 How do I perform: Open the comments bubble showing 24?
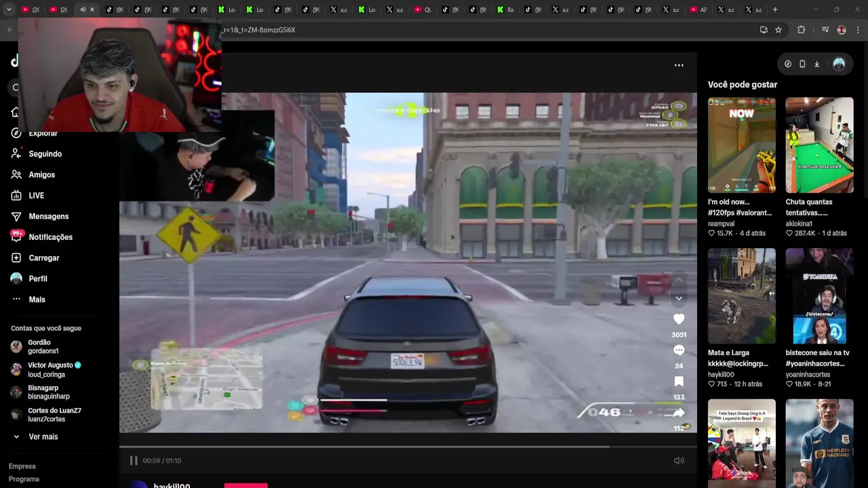click(x=679, y=350)
